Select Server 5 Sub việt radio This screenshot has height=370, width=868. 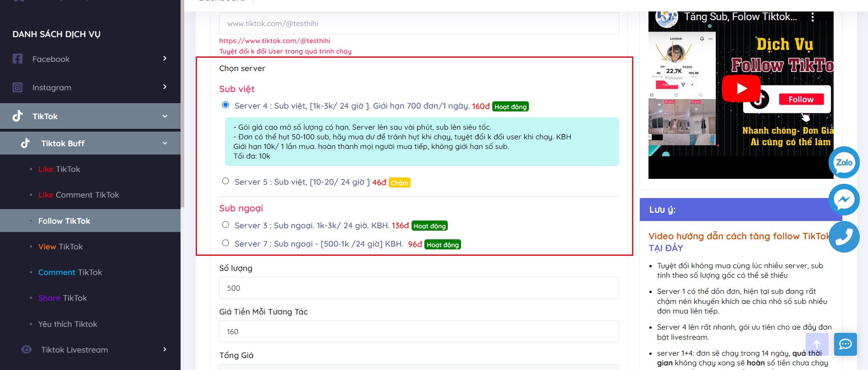[225, 181]
